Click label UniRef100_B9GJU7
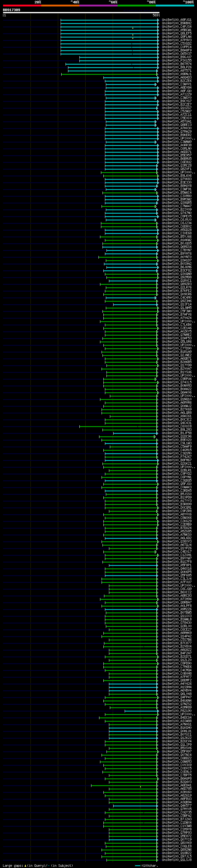 176,57
